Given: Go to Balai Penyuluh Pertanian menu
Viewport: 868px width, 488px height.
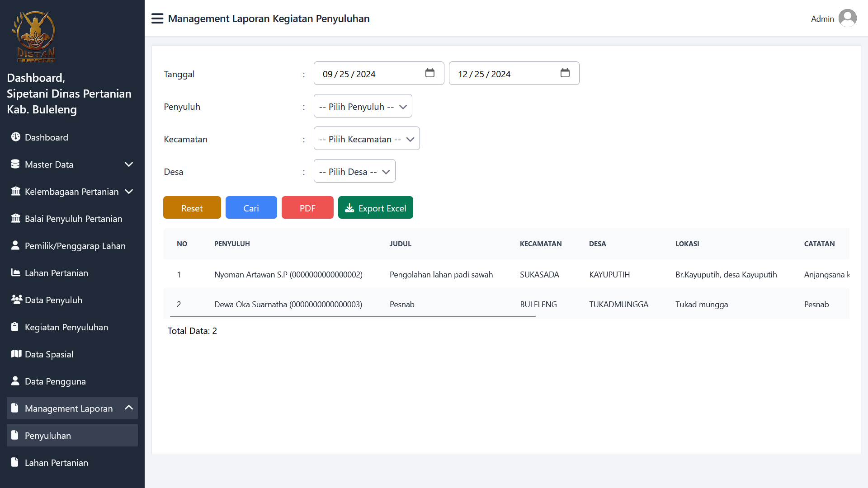Looking at the screenshot, I should coord(73,219).
